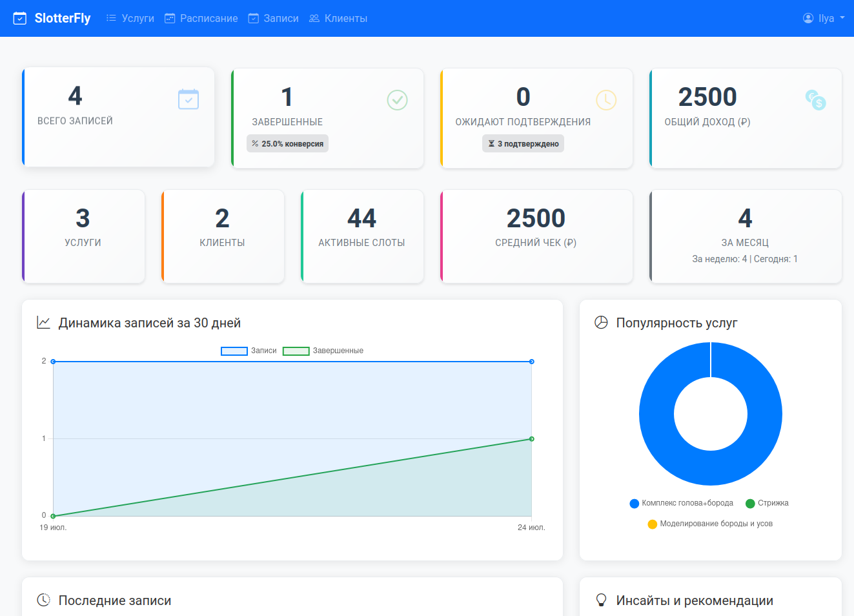The height and width of the screenshot is (616, 854).
Task: Select the Динамика записей за 30 дней heading
Action: 150,323
